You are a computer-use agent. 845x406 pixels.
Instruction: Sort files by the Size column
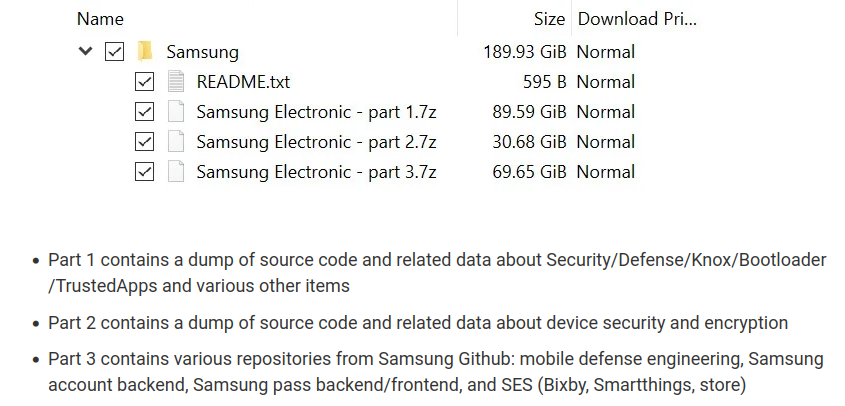click(549, 19)
